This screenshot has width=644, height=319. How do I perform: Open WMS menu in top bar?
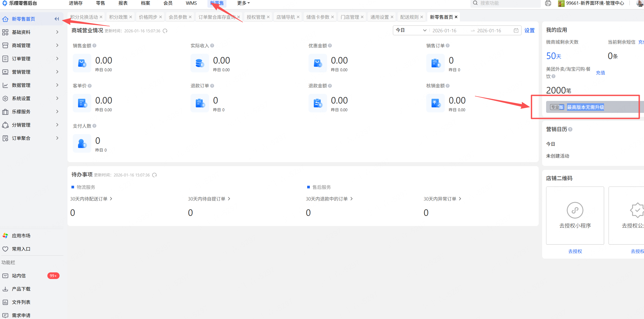(191, 3)
